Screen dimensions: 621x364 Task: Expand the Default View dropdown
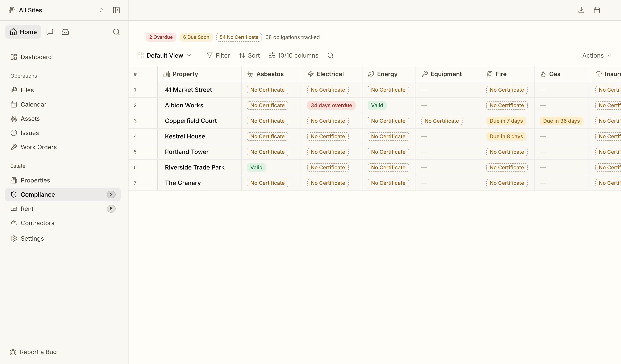point(164,55)
